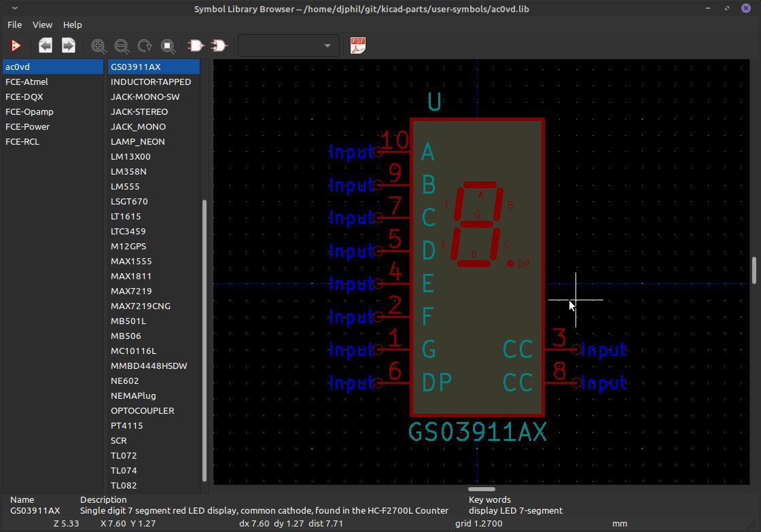Viewport: 761px width, 532px height.
Task: Select the INDUCTOR-TAPPED symbol
Action: tap(154, 82)
